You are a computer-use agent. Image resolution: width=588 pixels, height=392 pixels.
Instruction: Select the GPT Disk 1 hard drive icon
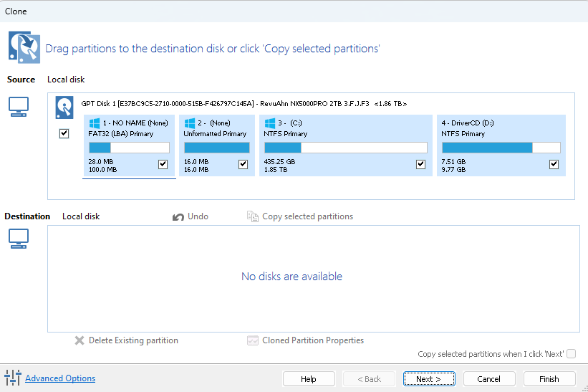[x=64, y=107]
